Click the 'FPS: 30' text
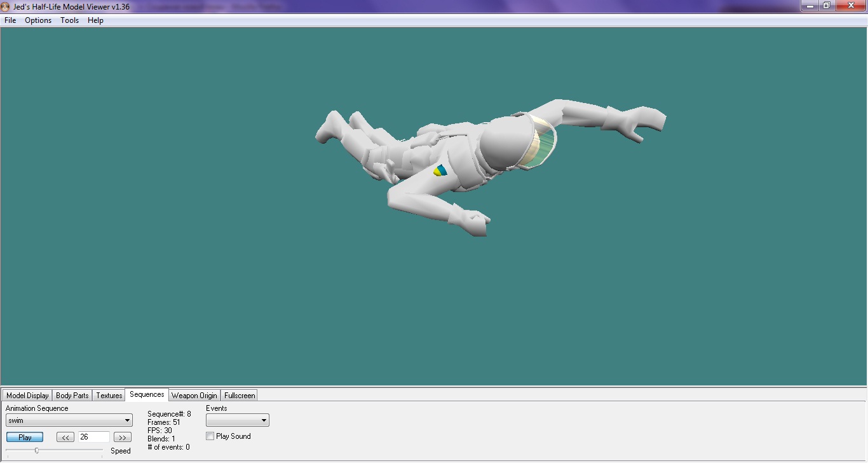The image size is (868, 463). (x=159, y=431)
